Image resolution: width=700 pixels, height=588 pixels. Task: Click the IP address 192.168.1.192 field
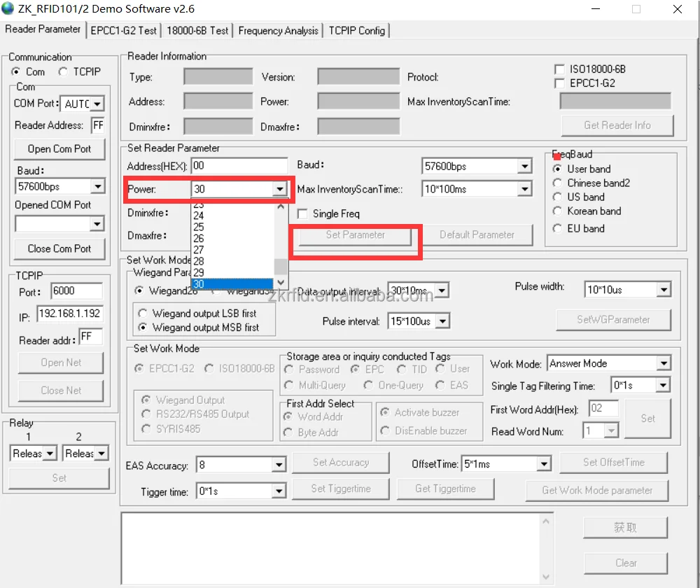point(69,314)
